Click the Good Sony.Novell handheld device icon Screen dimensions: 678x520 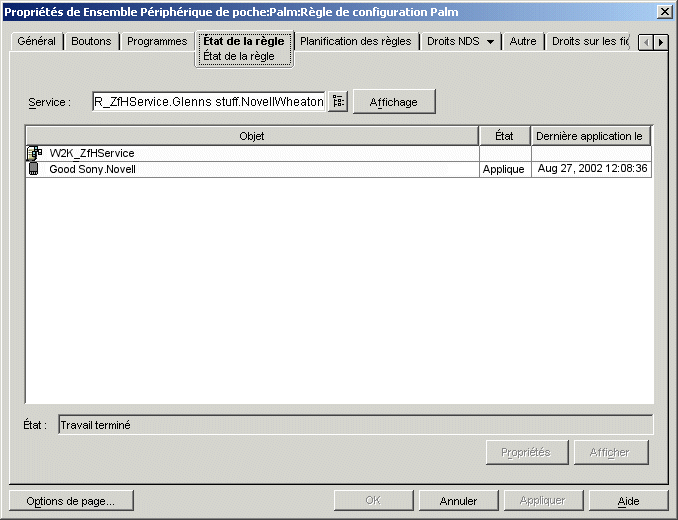coord(34,169)
